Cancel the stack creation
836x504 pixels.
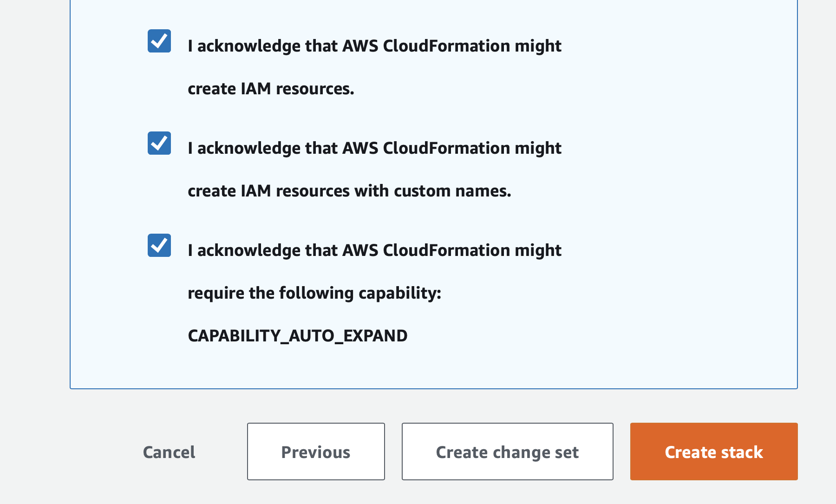pos(169,452)
